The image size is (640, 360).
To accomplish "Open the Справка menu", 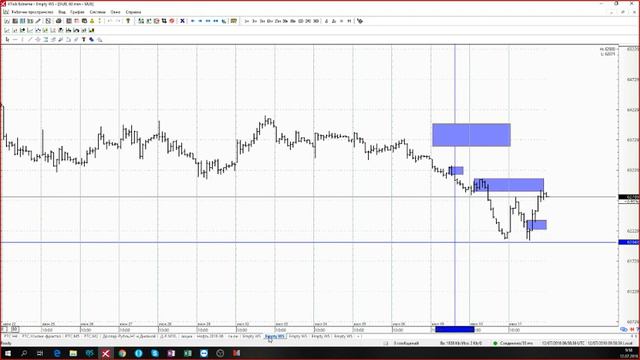I will 133,12.
